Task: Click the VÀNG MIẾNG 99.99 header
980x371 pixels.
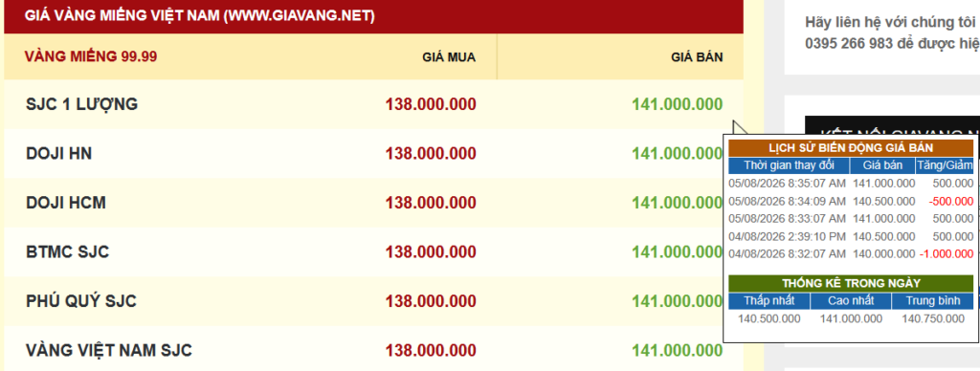Action: pyautogui.click(x=91, y=56)
